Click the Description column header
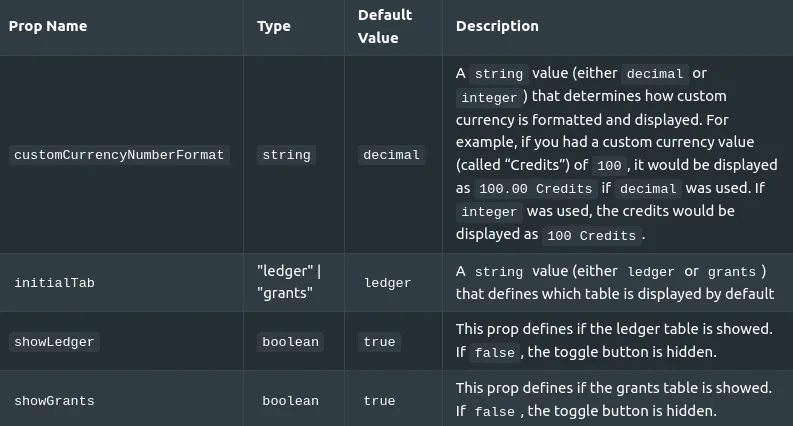Image resolution: width=793 pixels, height=426 pixels. point(497,26)
